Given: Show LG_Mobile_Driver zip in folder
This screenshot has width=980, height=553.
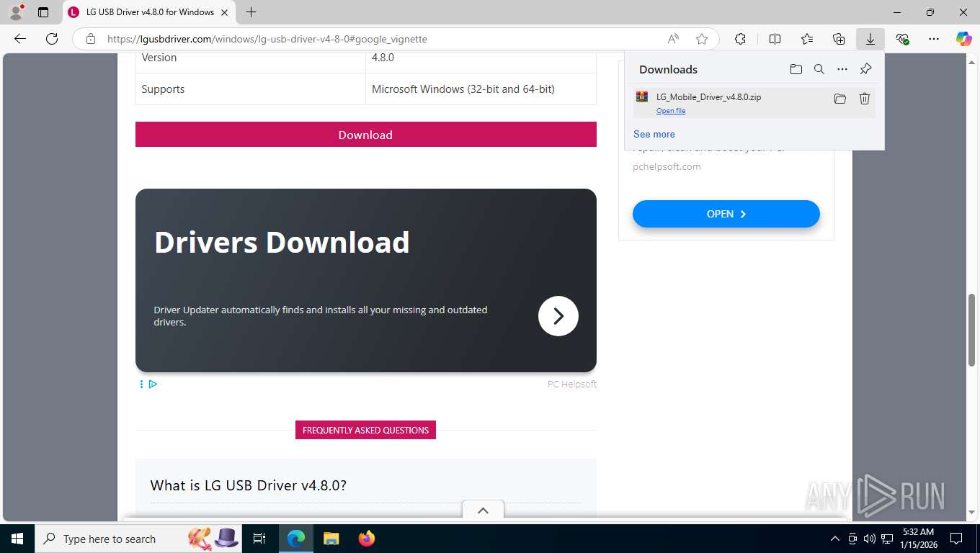Looking at the screenshot, I should [x=839, y=99].
